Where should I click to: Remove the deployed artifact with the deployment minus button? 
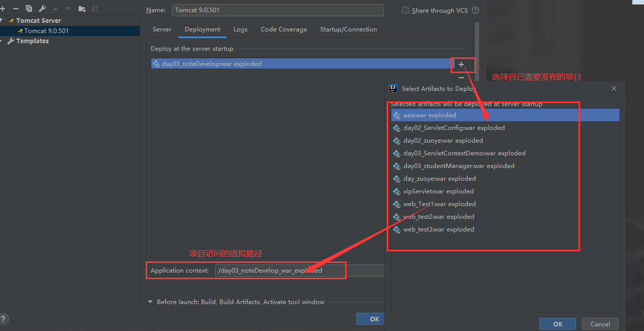click(x=461, y=78)
